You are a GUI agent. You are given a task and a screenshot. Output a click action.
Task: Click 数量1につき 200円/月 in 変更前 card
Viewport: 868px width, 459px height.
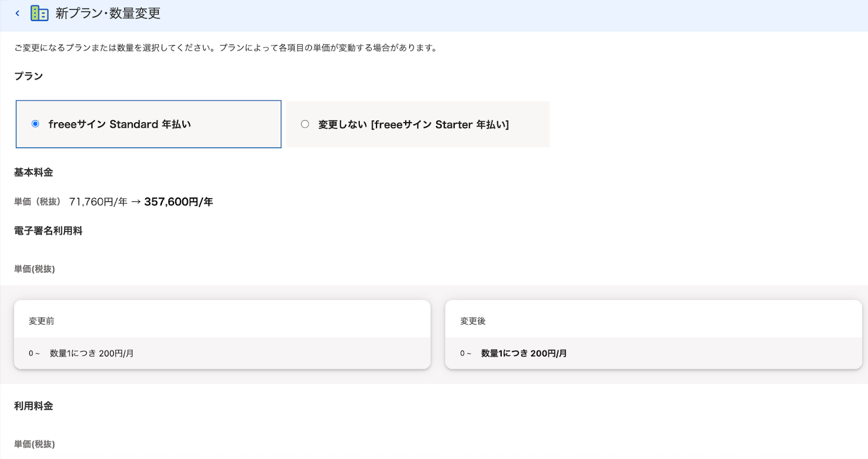(92, 353)
